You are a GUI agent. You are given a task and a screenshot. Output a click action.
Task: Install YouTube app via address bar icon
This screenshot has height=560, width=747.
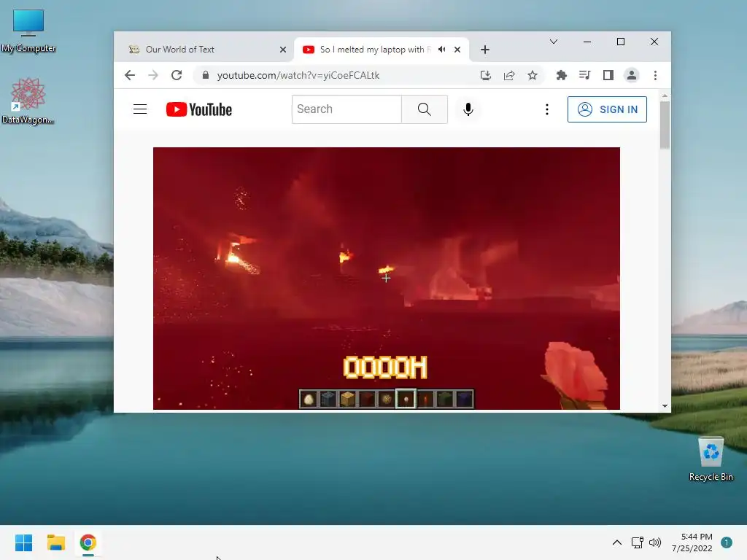485,75
